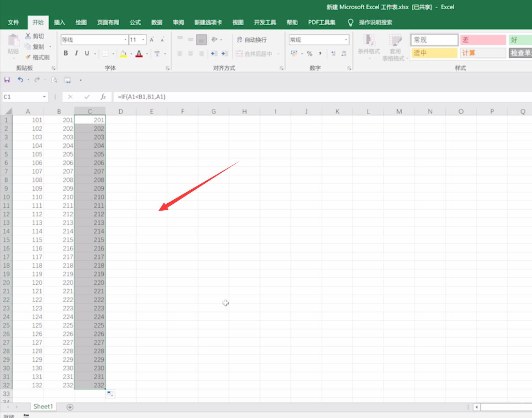This screenshot has width=532, height=418.
Task: Click the borders icon
Action: pos(105,53)
